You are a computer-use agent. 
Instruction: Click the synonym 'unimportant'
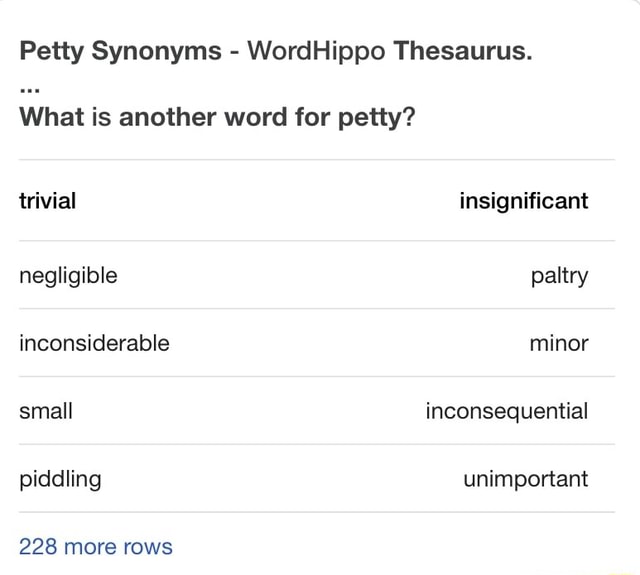tap(525, 478)
